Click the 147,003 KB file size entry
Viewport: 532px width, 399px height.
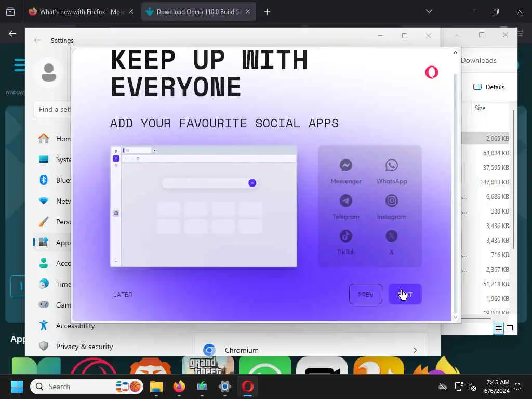[x=494, y=182]
